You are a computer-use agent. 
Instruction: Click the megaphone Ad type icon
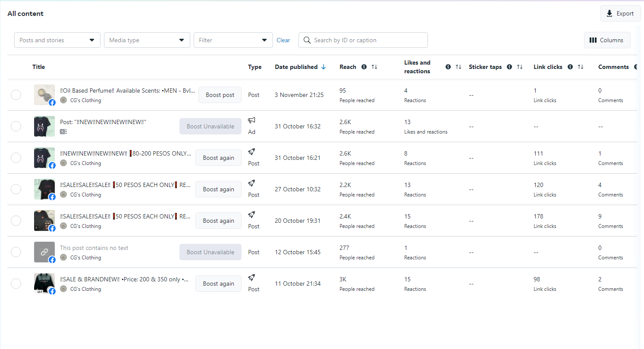pyautogui.click(x=251, y=121)
